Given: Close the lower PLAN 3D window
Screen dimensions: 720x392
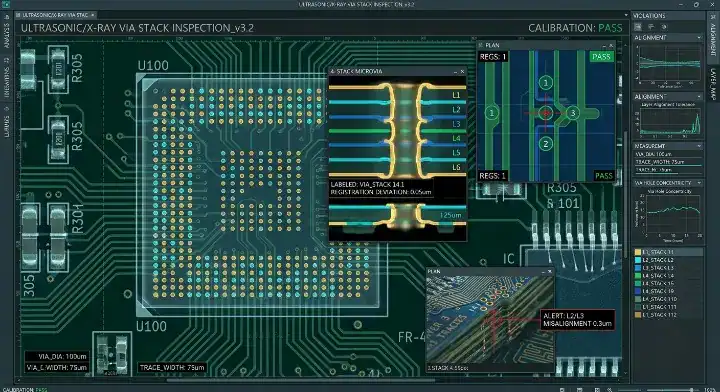Looking at the screenshot, I should pos(550,272).
